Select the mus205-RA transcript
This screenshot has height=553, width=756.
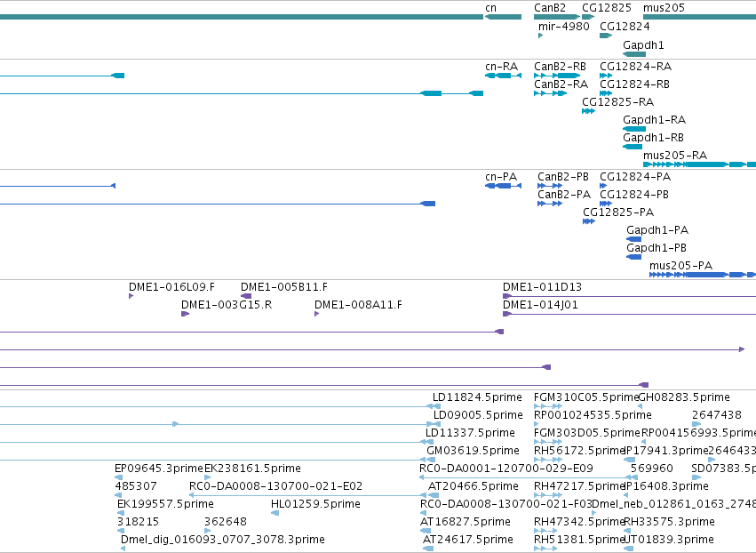700,164
